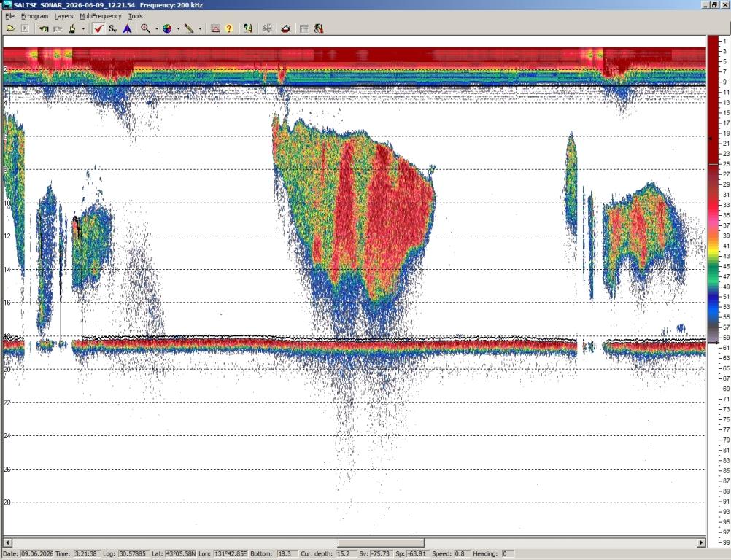Viewport: 731px width, 560px height.
Task: Click the Lon value 131°42.85E
Action: coord(229,554)
